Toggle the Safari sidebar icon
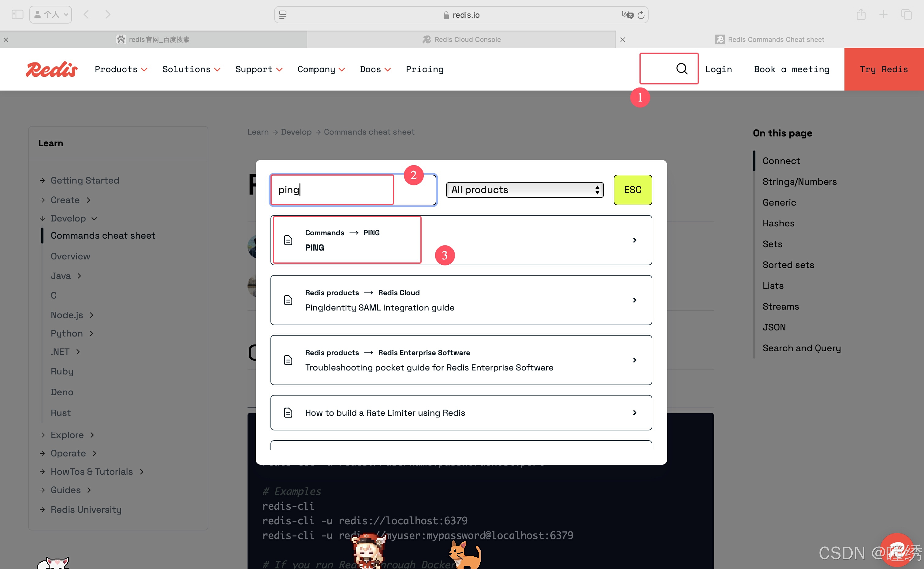The width and height of the screenshot is (924, 569). tap(17, 14)
